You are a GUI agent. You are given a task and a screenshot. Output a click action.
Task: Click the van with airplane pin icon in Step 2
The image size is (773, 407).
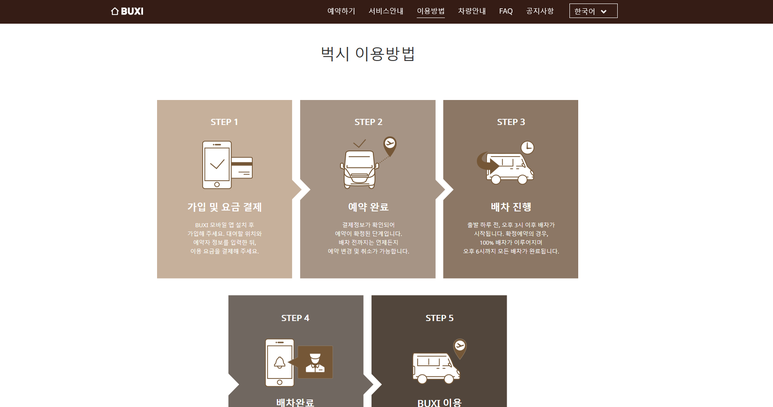coord(368,163)
